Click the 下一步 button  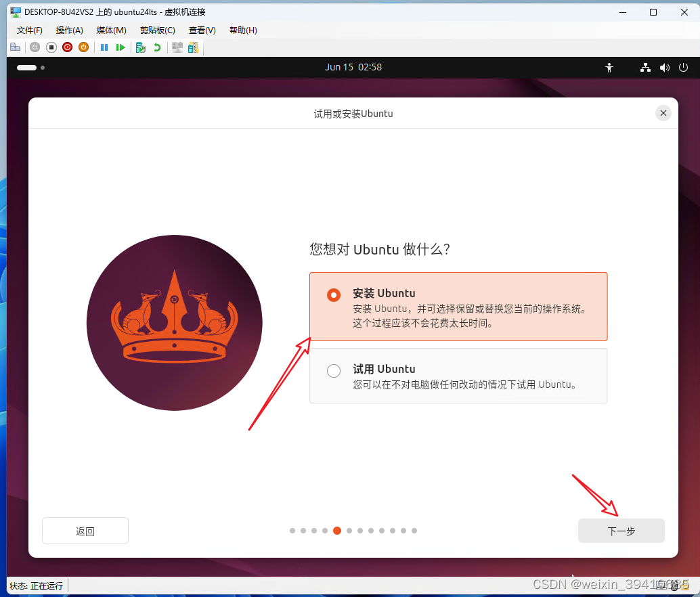point(620,531)
